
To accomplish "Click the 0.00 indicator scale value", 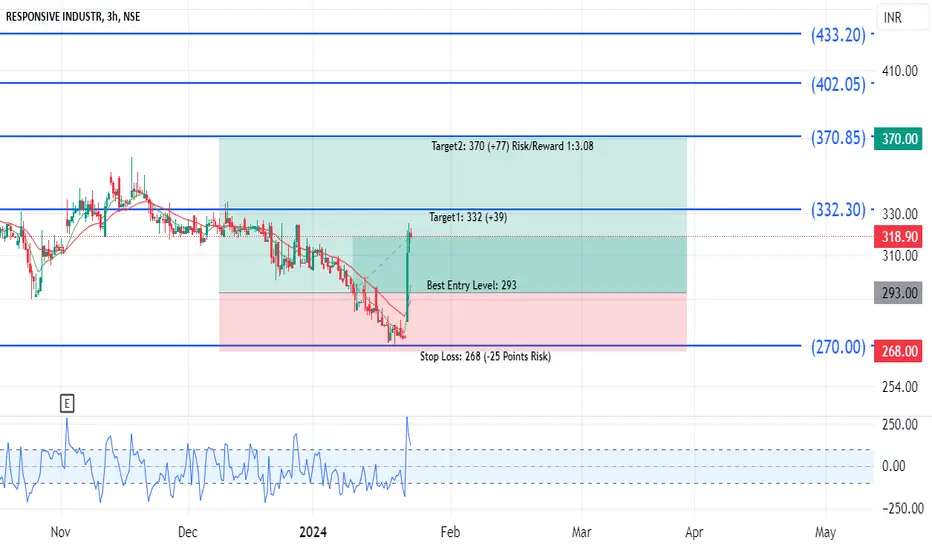I will click(x=894, y=466).
